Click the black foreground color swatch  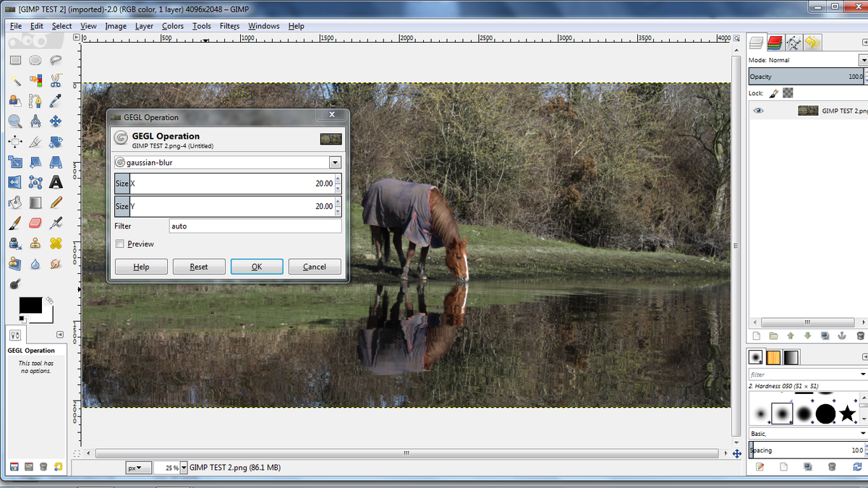coord(31,306)
